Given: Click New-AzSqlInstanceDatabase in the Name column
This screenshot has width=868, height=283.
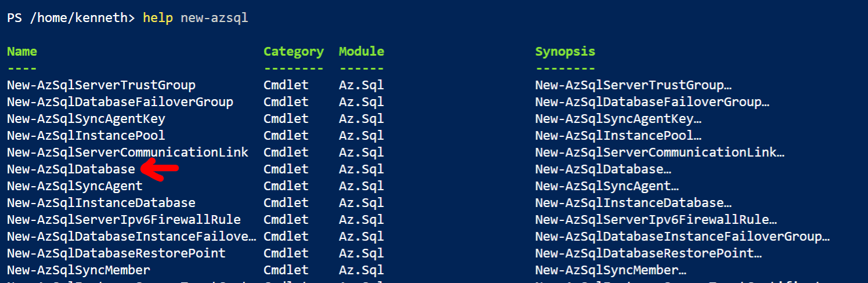Looking at the screenshot, I should pyautogui.click(x=101, y=203).
